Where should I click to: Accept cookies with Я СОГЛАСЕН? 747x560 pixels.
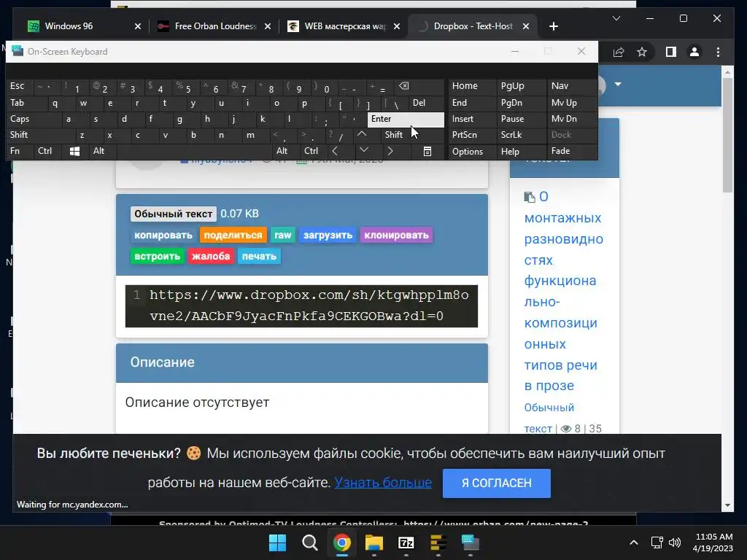click(x=496, y=483)
